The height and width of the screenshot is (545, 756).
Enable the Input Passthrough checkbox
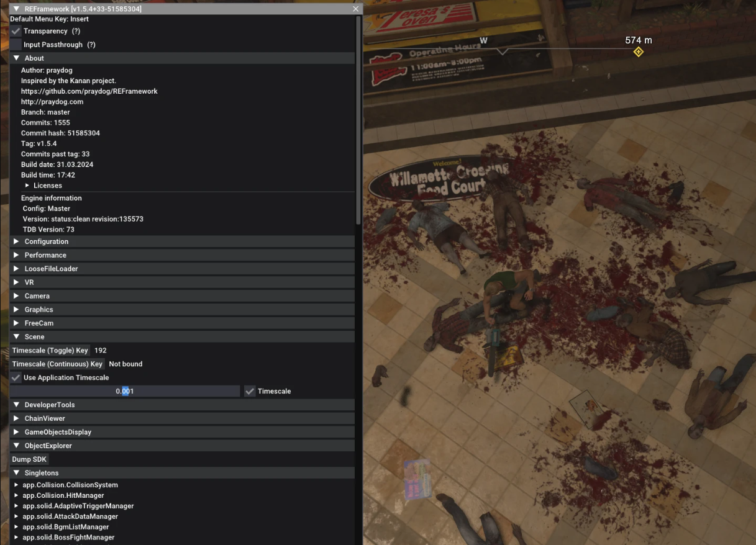coord(16,45)
